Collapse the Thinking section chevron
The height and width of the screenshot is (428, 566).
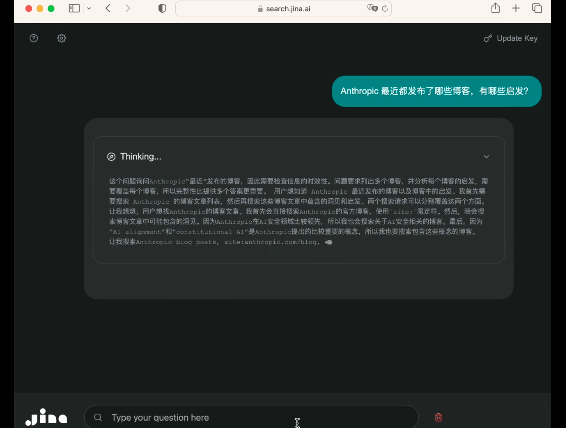486,157
